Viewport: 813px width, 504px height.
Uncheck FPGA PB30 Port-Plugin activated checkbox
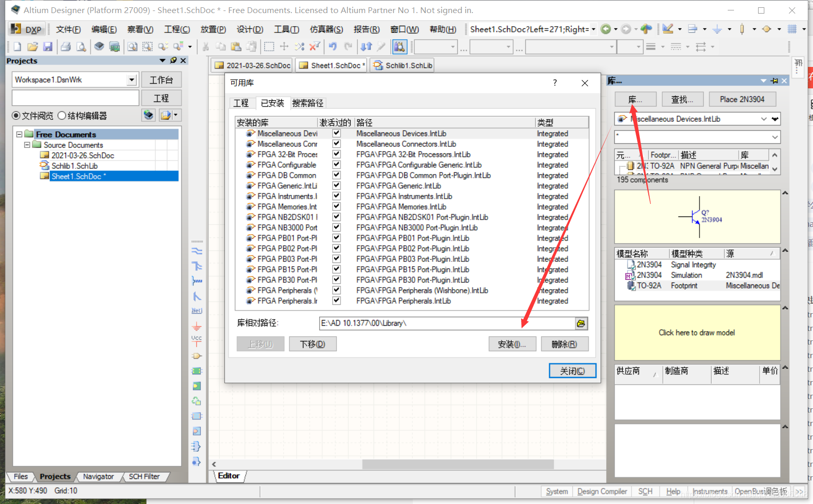pyautogui.click(x=336, y=280)
